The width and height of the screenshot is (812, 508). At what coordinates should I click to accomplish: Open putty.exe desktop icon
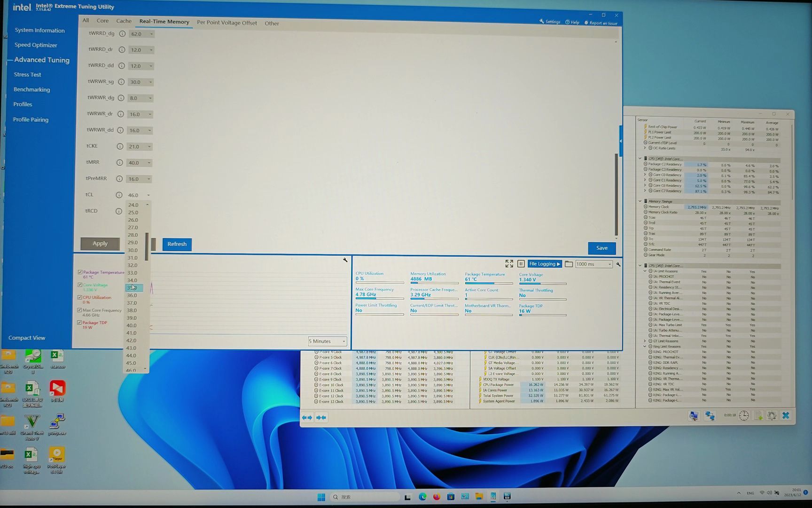57,424
